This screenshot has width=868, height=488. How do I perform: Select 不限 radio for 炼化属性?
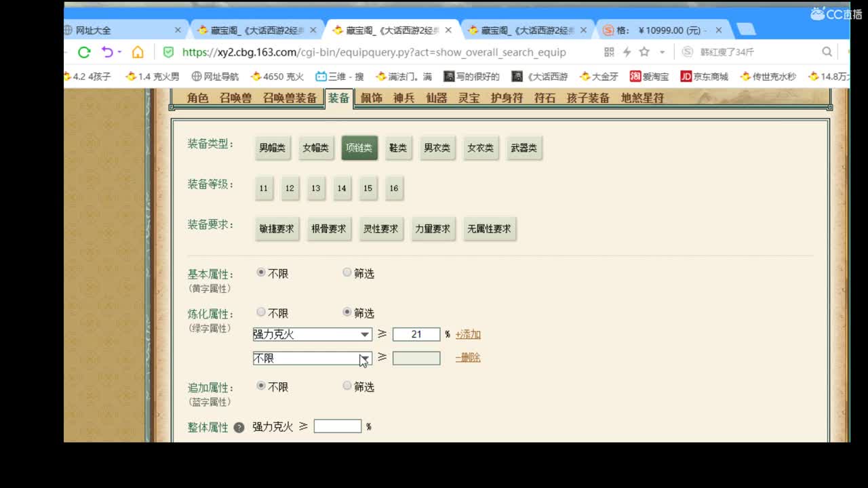click(261, 312)
